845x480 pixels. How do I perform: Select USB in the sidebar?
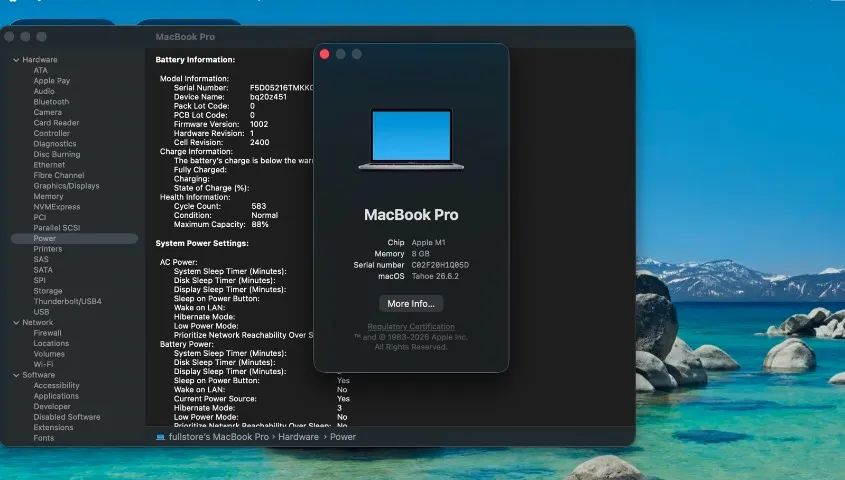41,312
